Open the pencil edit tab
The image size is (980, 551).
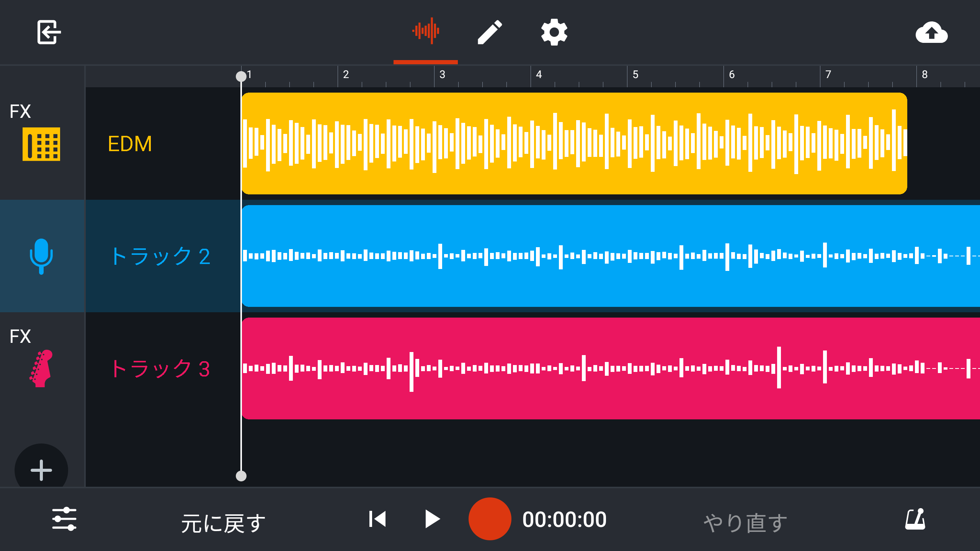[490, 32]
